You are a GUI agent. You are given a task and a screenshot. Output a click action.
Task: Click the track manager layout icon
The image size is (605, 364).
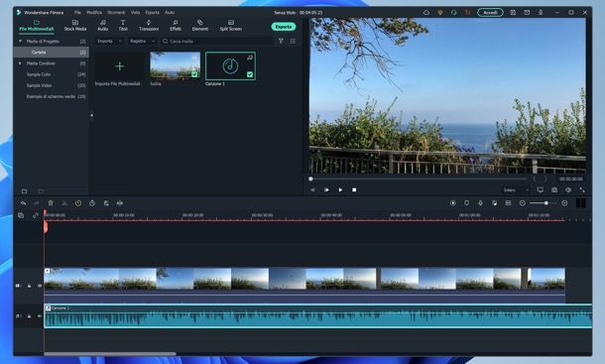508,203
